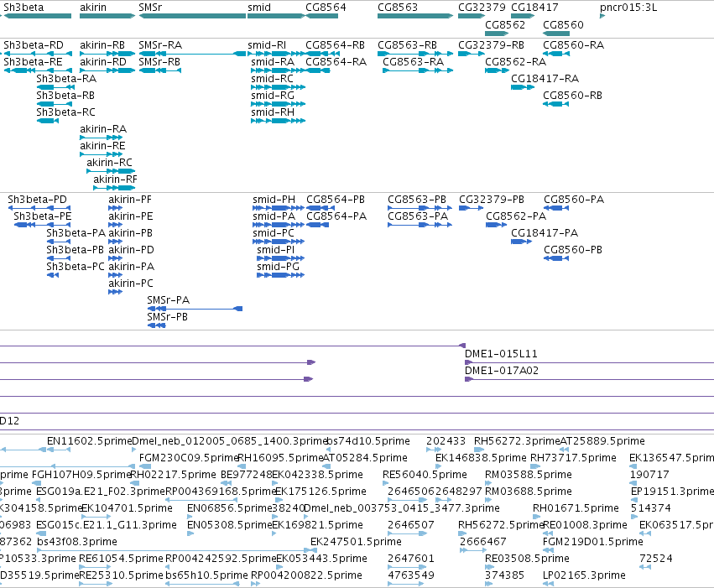The image size is (714, 588).
Task: Click EST RH56272.3prime label
Action: point(517,441)
